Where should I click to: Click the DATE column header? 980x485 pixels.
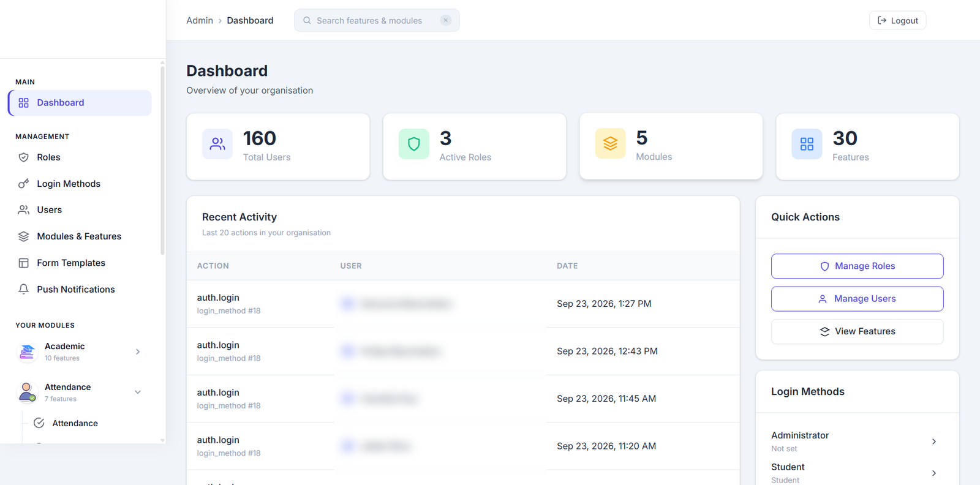tap(567, 266)
